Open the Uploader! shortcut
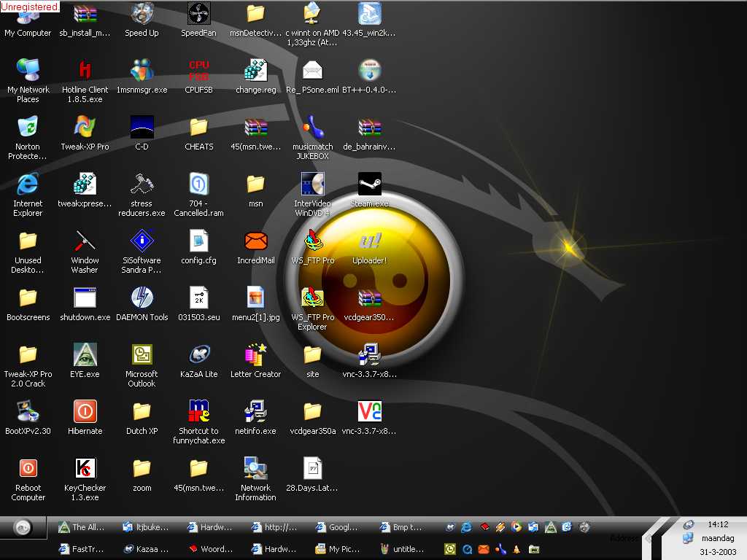 (x=369, y=241)
